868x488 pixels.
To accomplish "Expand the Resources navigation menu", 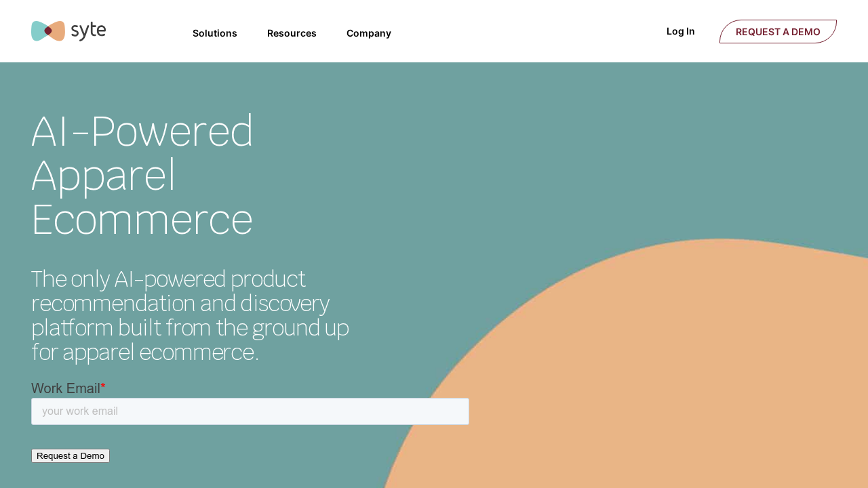I will pyautogui.click(x=292, y=33).
